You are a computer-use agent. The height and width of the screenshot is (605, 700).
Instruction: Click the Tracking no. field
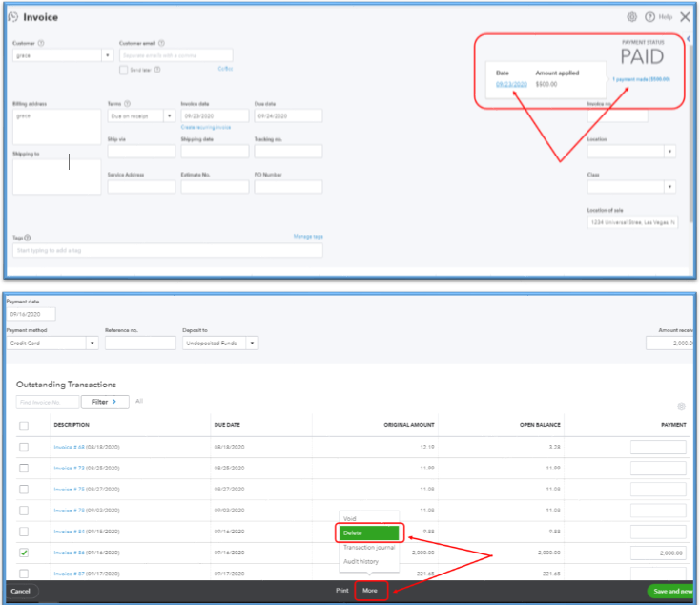click(288, 152)
